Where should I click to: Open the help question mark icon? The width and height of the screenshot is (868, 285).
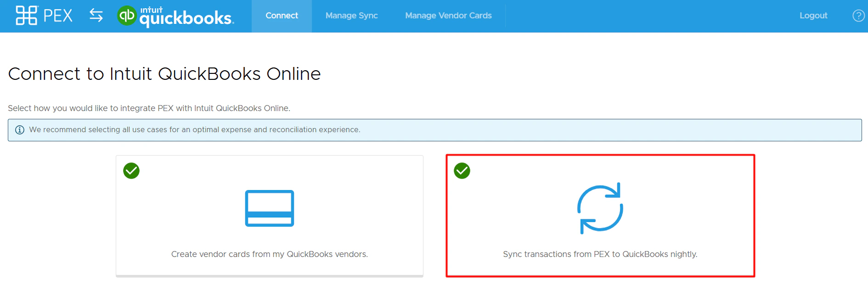(858, 16)
